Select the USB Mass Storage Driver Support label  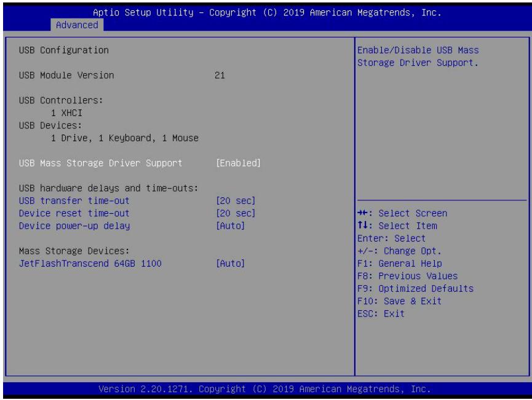[100, 163]
